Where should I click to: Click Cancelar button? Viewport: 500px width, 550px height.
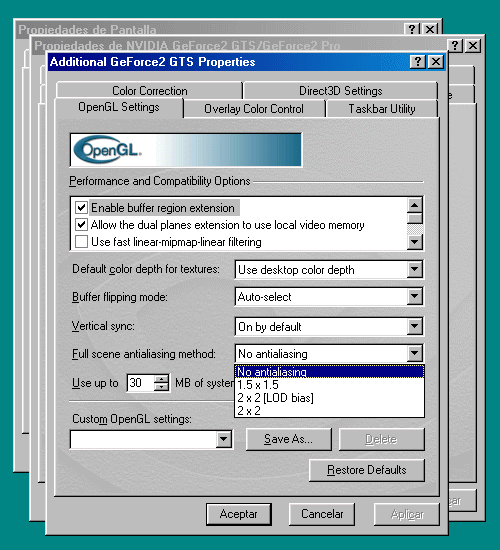tap(322, 514)
